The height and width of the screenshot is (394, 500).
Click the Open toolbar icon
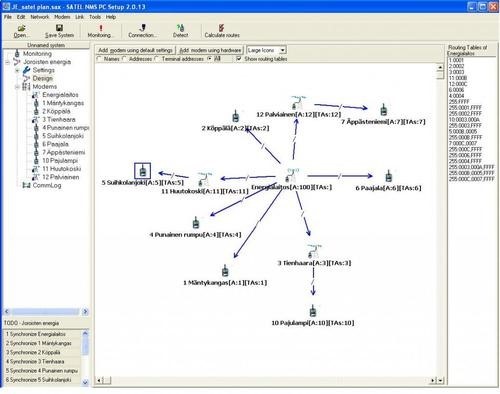tap(21, 28)
